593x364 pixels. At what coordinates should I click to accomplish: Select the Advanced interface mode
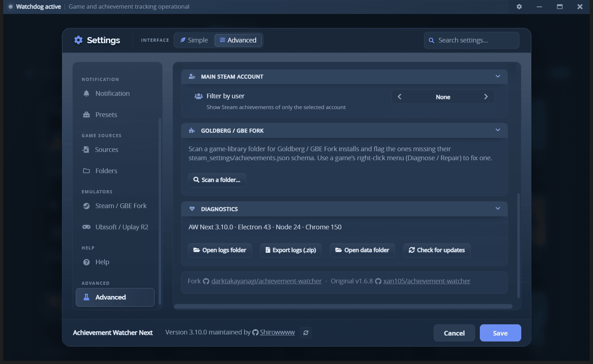pyautogui.click(x=238, y=40)
